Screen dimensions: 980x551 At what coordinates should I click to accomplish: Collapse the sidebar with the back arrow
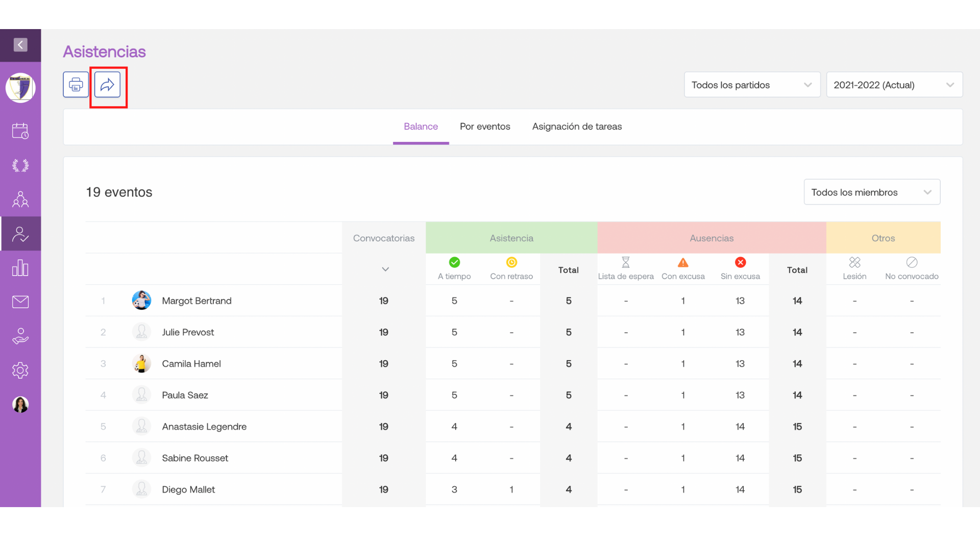click(20, 45)
